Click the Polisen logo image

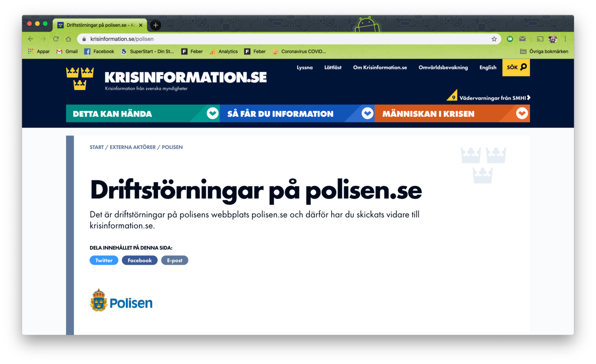coord(121,300)
